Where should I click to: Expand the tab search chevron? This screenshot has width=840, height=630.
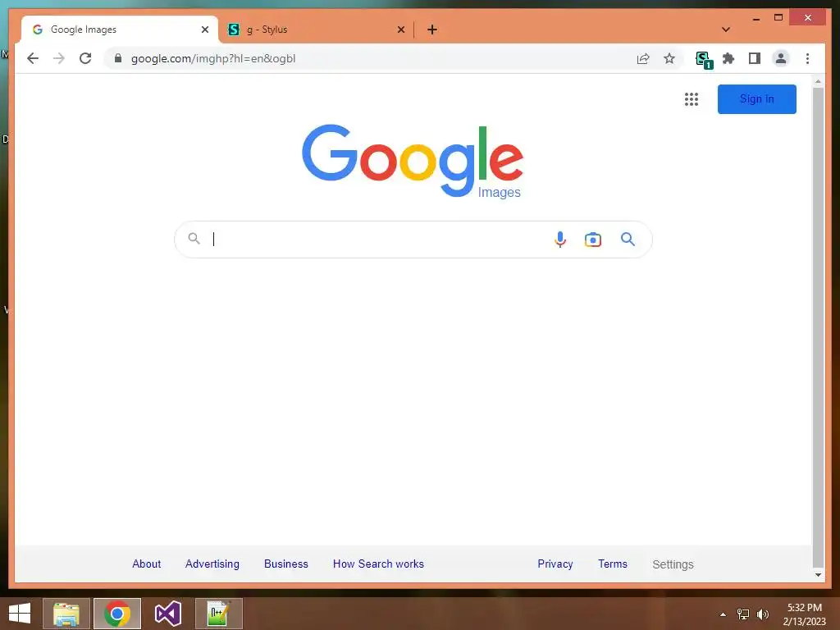[725, 30]
